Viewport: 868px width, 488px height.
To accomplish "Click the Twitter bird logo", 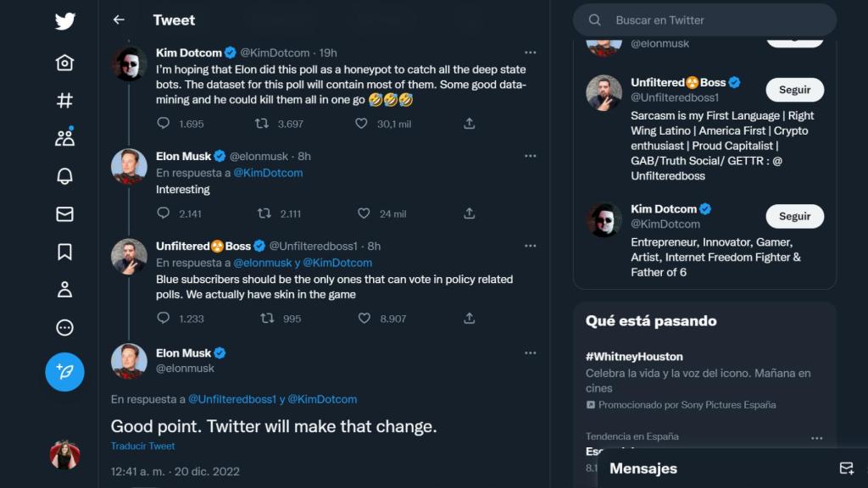I will click(x=64, y=21).
